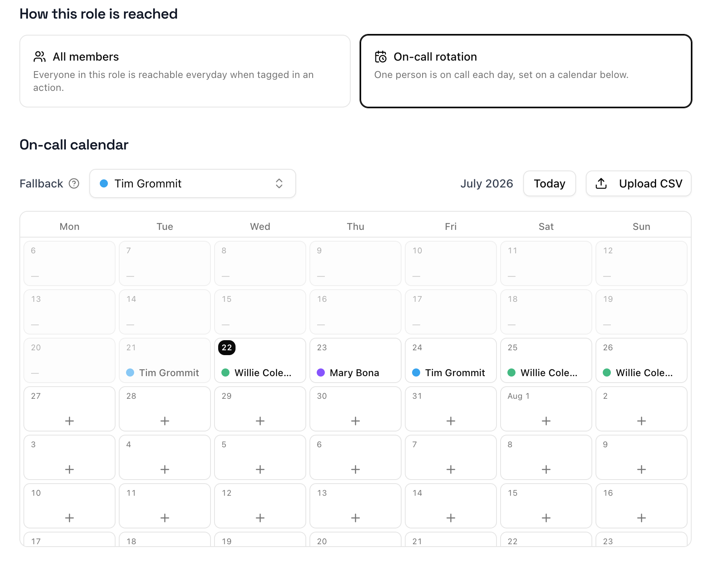The image size is (728, 564).
Task: Click the Mon column header
Action: click(x=69, y=227)
